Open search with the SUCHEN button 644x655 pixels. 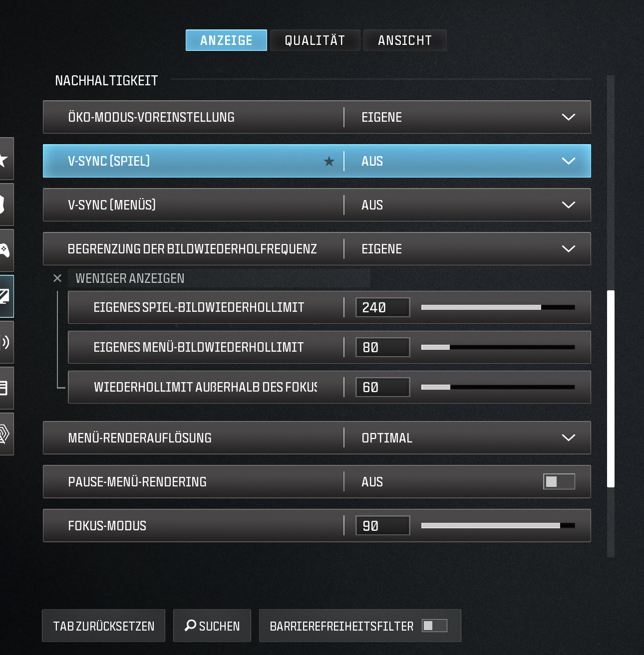click(x=212, y=626)
